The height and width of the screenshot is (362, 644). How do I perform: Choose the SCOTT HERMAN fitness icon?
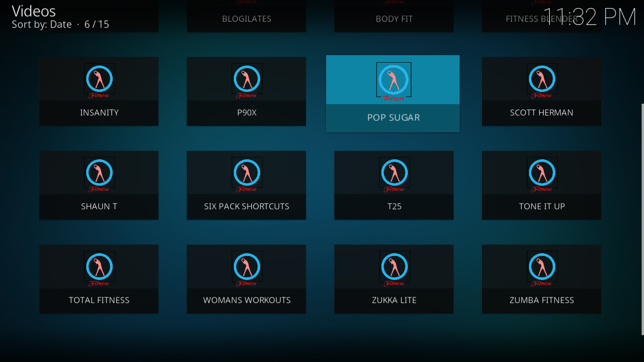tap(542, 81)
